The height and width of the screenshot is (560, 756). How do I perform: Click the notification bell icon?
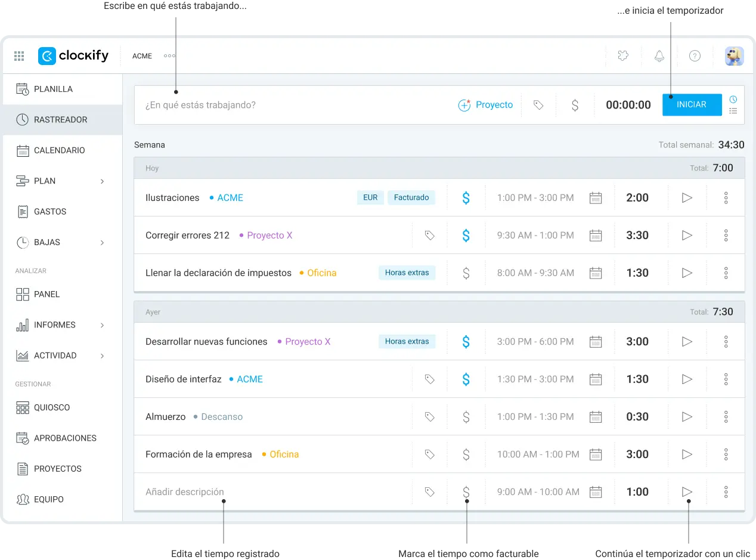coord(659,56)
